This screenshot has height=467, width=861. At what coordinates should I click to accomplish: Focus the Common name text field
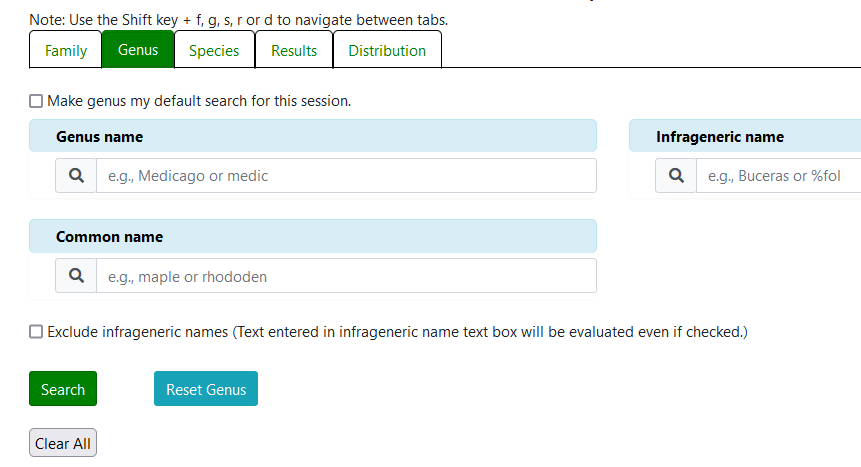(346, 276)
